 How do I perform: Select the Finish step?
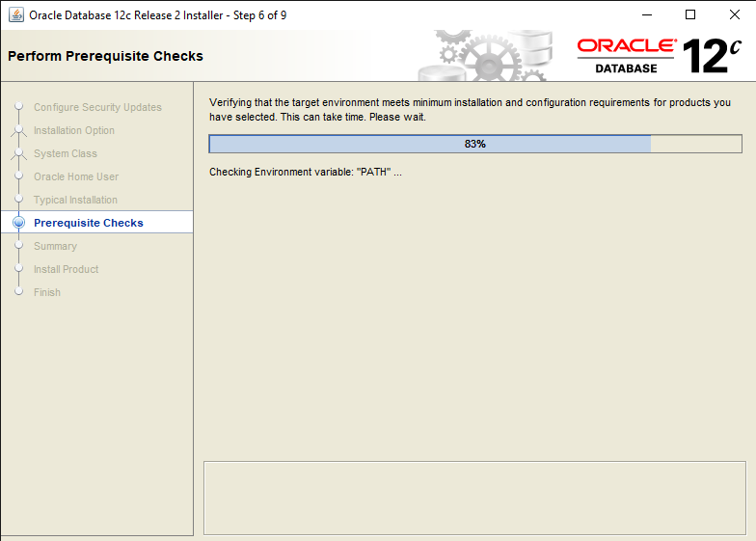46,292
